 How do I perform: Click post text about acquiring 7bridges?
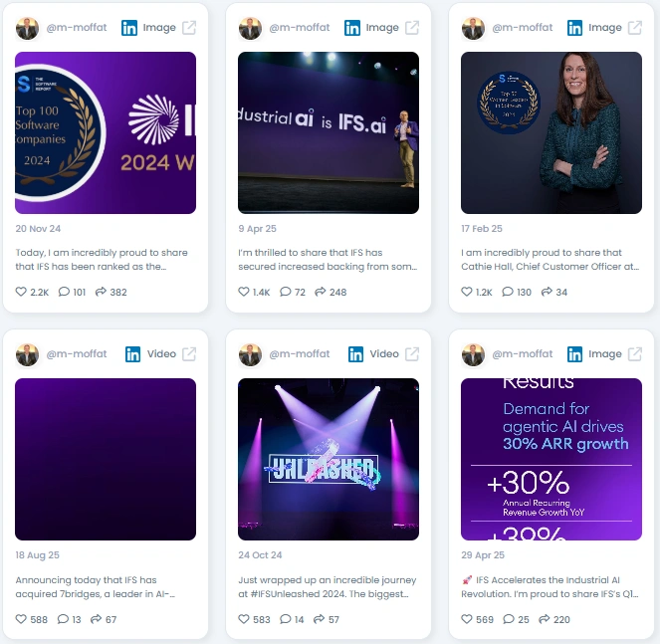[96, 586]
